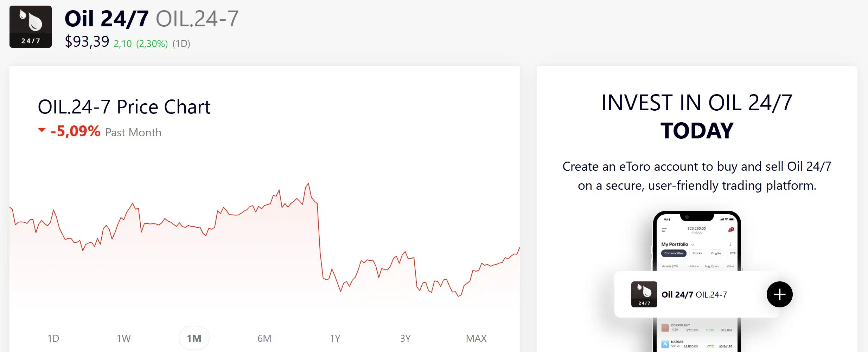Click the red decline arrow beside -5,09%

42,130
